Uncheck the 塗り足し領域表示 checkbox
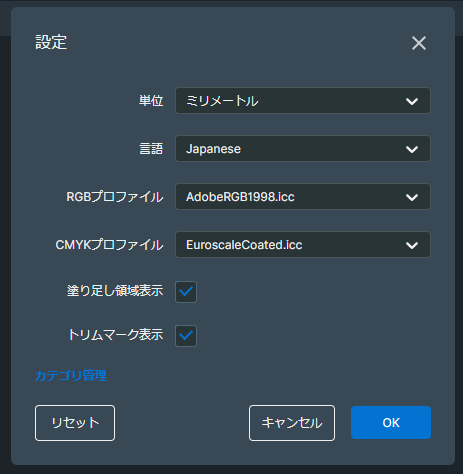463x474 pixels. pos(186,292)
